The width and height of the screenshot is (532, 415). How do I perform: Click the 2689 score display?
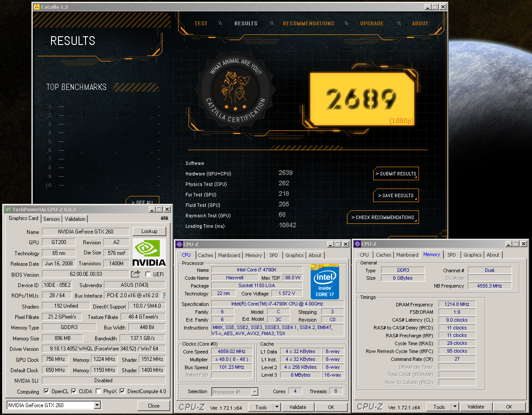(362, 99)
